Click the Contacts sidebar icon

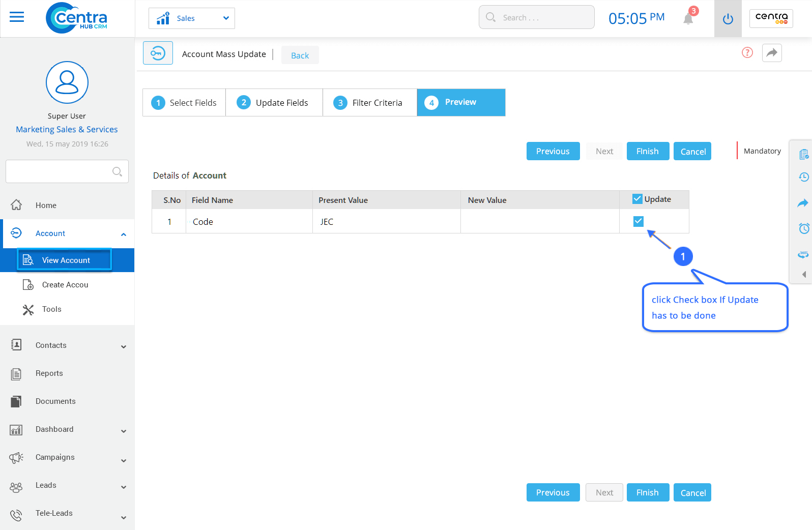16,345
